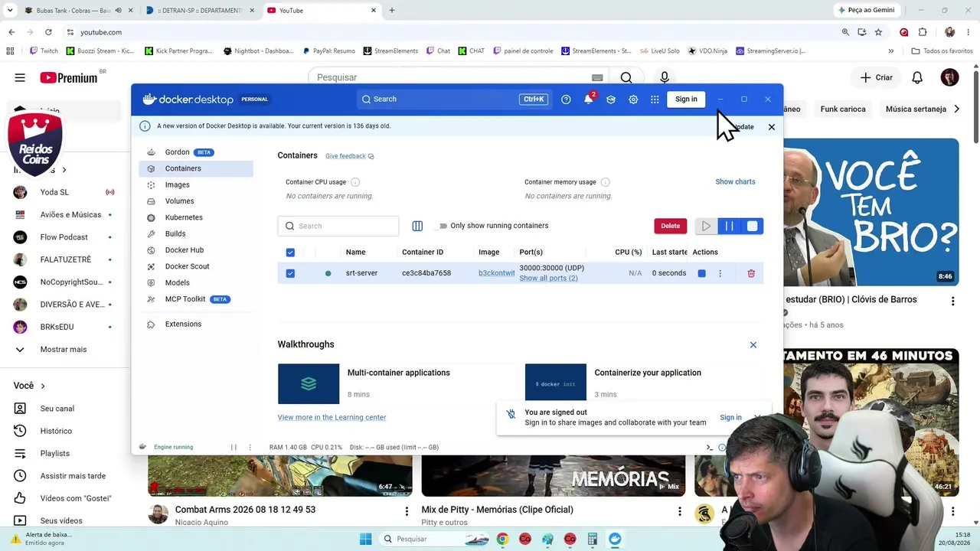Switch to the Bubas Tank browser tab
This screenshot has width=980, height=551.
(x=77, y=11)
